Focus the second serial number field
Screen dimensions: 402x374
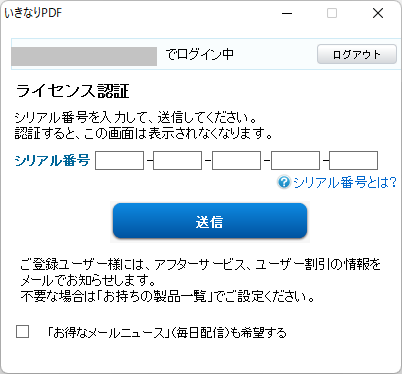click(x=178, y=160)
